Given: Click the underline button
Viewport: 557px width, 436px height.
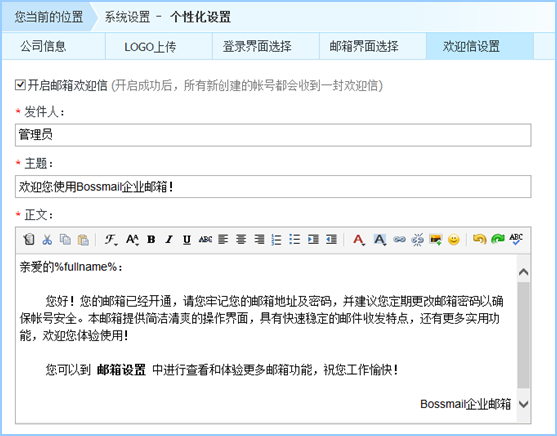Looking at the screenshot, I should (187, 240).
